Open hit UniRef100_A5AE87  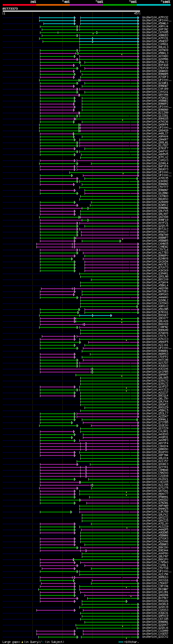155,41
